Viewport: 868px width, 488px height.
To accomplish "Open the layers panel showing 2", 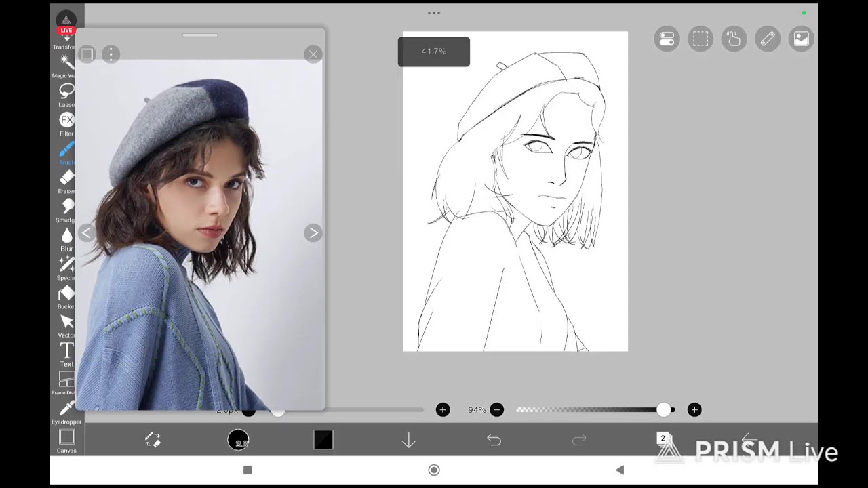I will coord(664,439).
